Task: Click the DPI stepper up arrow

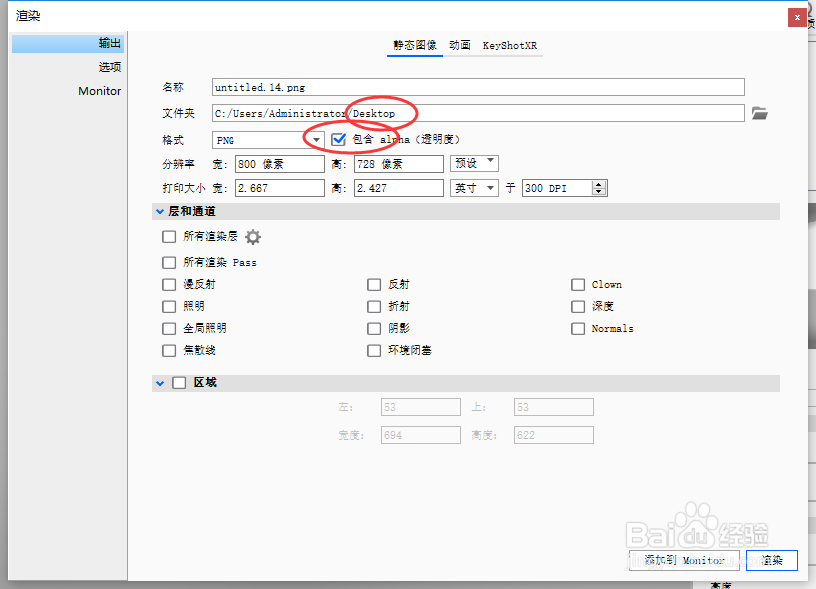Action: 597,184
